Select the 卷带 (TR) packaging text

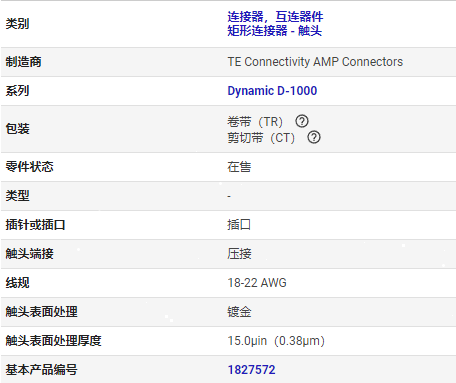click(255, 122)
